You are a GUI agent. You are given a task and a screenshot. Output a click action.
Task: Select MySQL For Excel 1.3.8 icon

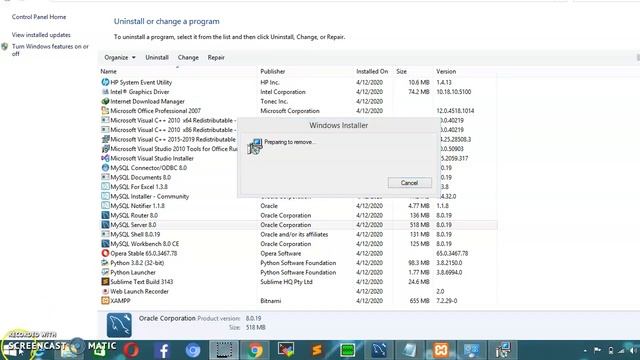pos(105,187)
